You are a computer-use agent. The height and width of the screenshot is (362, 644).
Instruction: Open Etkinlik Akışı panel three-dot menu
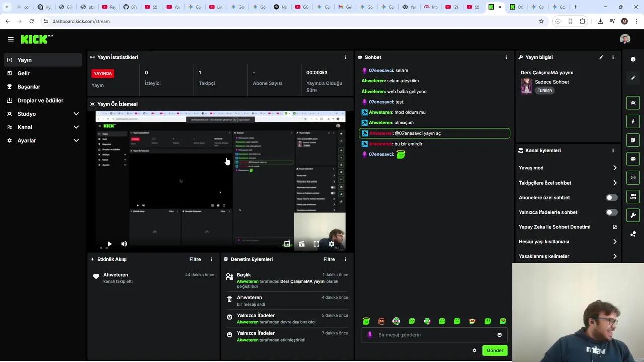click(211, 259)
